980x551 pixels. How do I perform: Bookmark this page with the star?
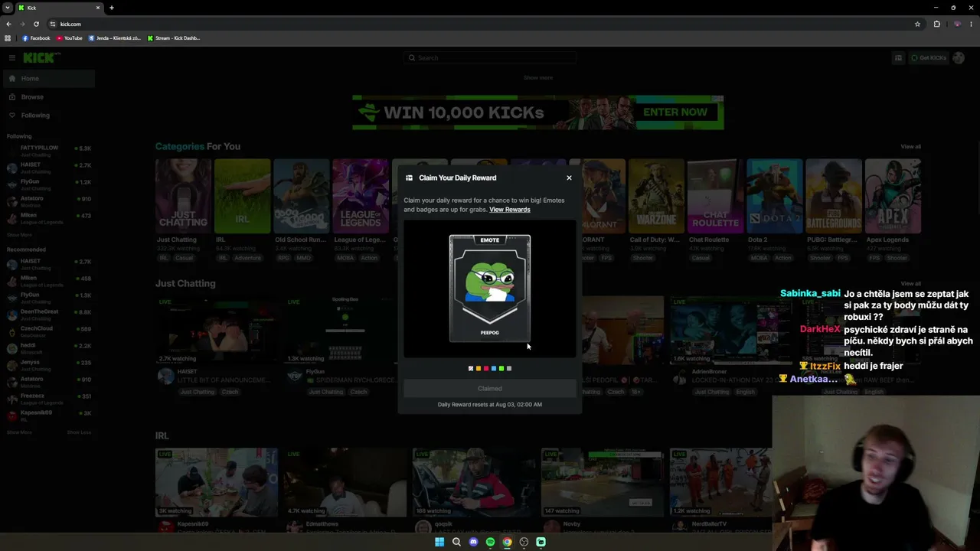coord(917,24)
